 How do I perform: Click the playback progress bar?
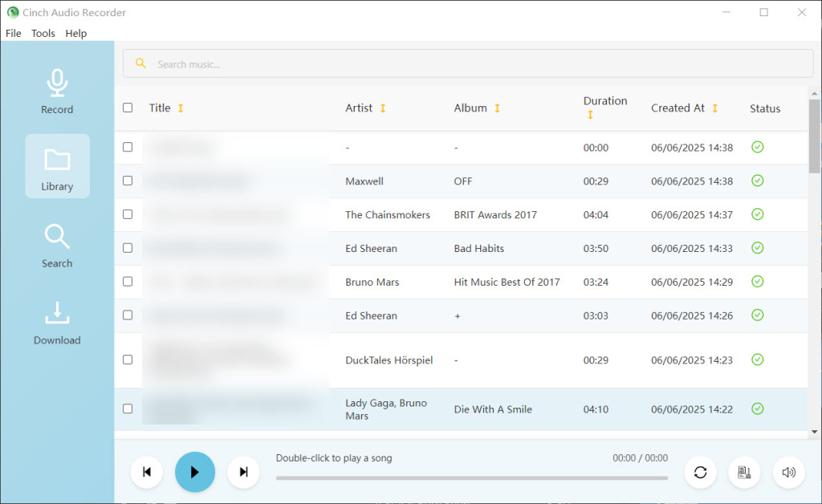[471, 478]
